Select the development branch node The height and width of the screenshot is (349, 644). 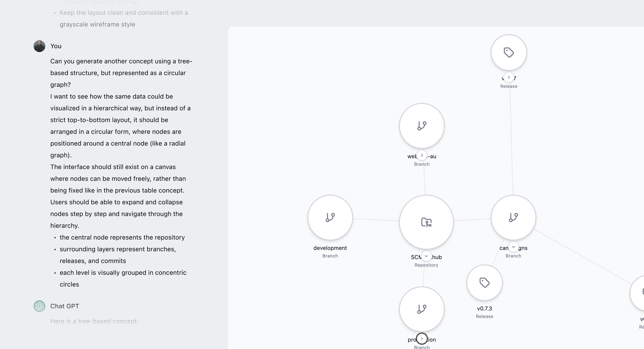pos(330,217)
